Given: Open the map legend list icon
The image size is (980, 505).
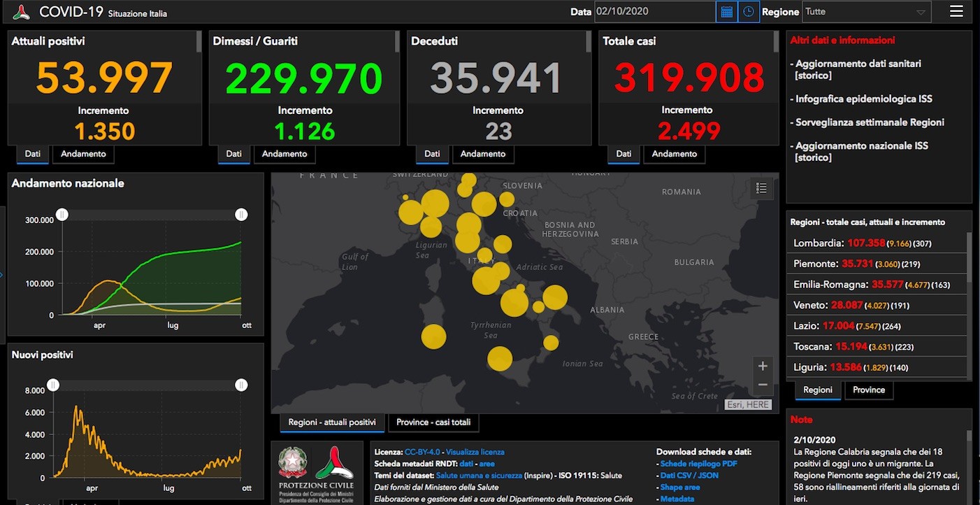Looking at the screenshot, I should (761, 188).
